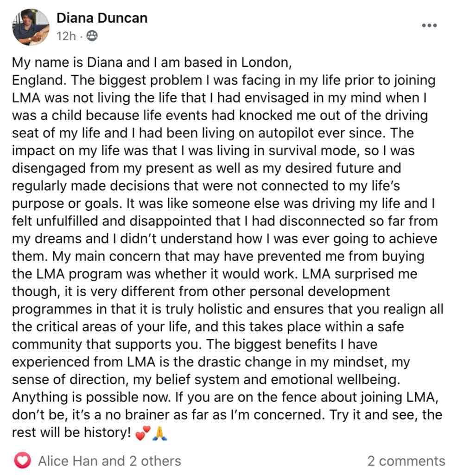
Task: Click the line starting 'England. The biggest problem'
Action: (224, 81)
